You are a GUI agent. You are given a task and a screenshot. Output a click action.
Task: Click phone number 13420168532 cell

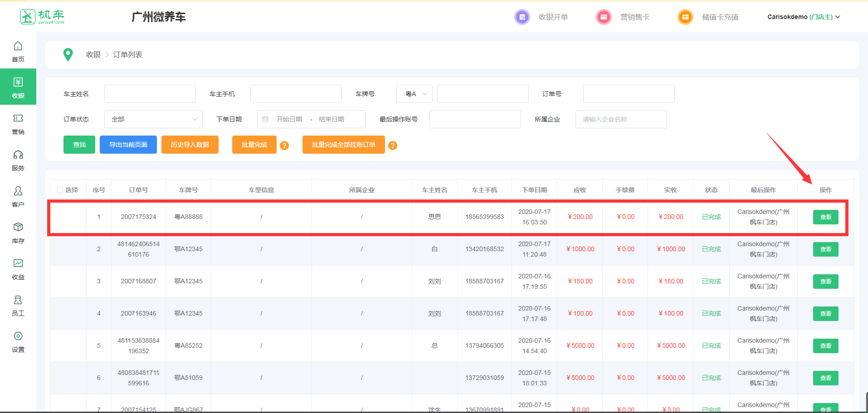point(484,249)
